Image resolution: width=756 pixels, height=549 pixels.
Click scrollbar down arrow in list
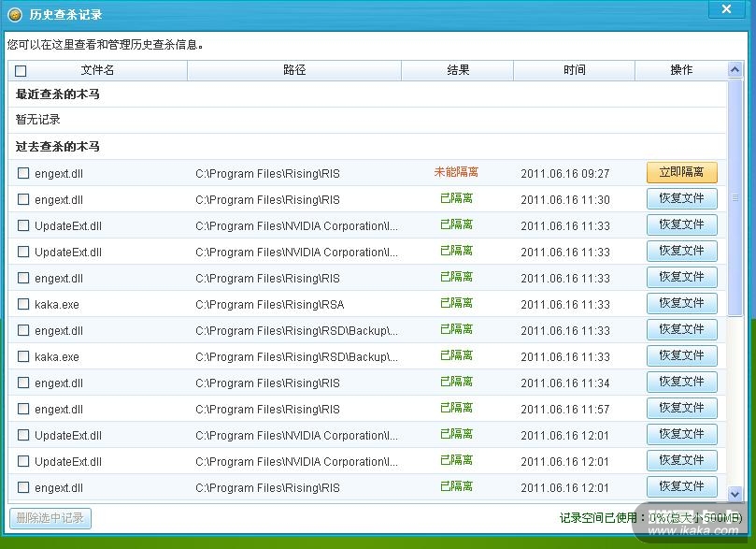tap(735, 494)
